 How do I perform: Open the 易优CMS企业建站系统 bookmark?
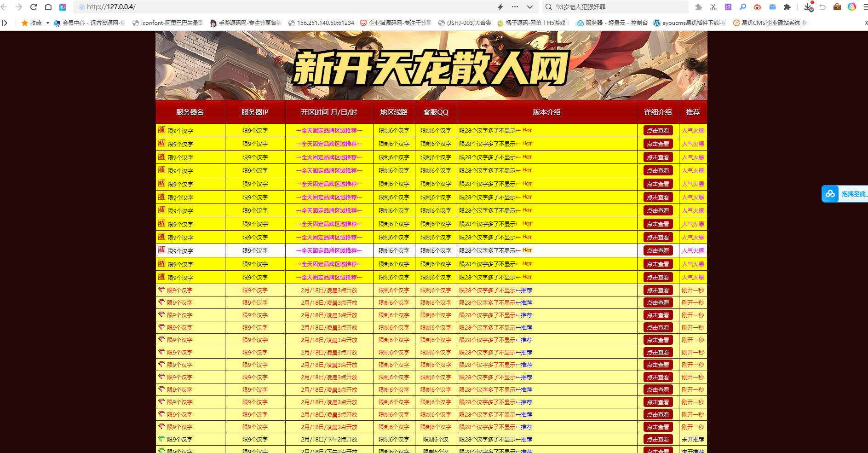pos(770,23)
